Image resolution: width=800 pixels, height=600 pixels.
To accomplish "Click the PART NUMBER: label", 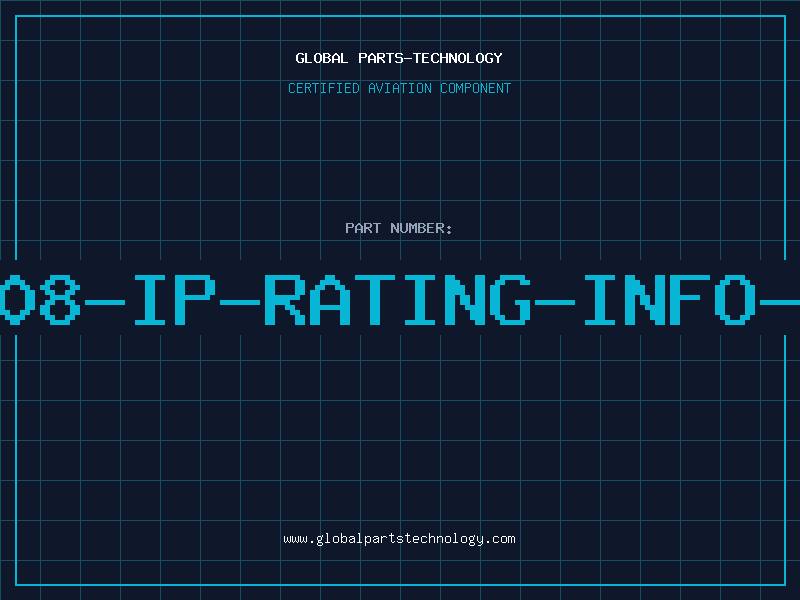I will (399, 228).
